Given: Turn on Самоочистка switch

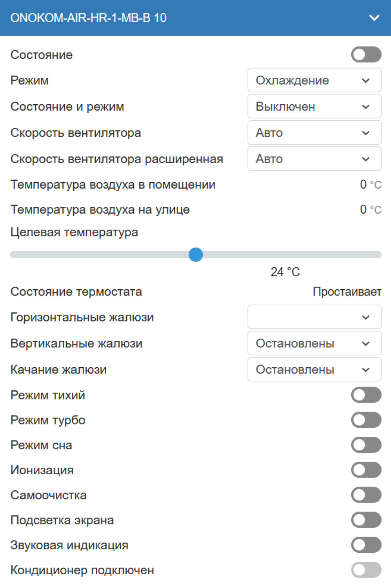Looking at the screenshot, I should click(x=366, y=495).
